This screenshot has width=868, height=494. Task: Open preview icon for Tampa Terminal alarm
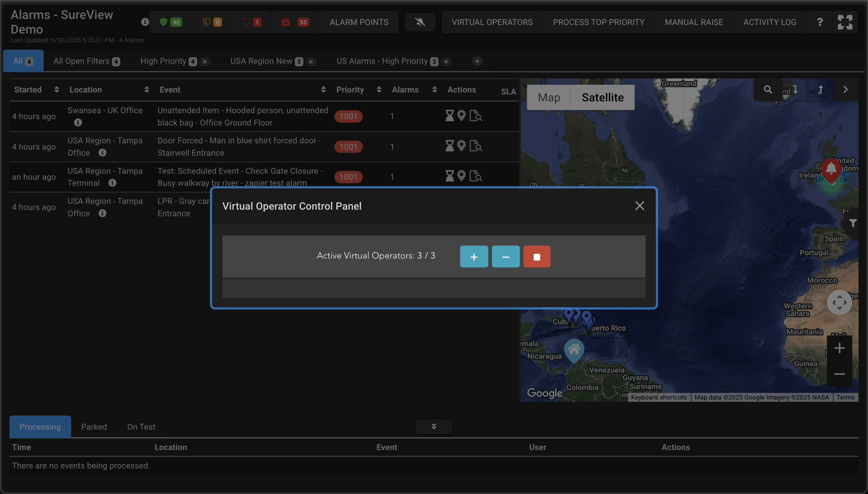(x=476, y=176)
